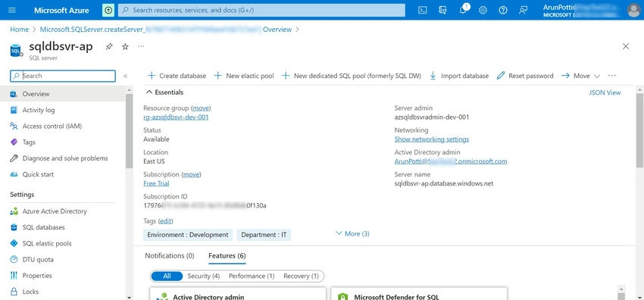Click the top resource search bar

(261, 11)
